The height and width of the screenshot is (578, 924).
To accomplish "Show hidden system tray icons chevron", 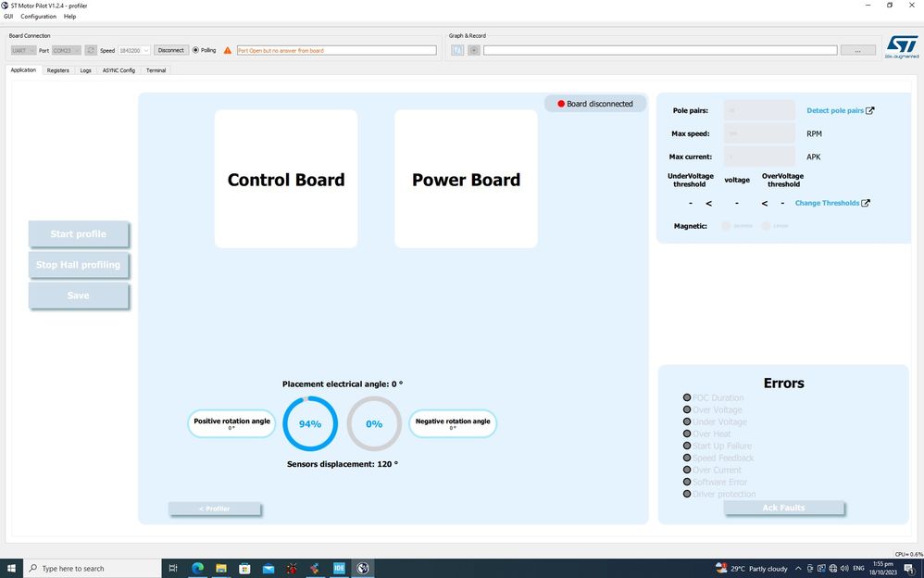I will [x=798, y=569].
